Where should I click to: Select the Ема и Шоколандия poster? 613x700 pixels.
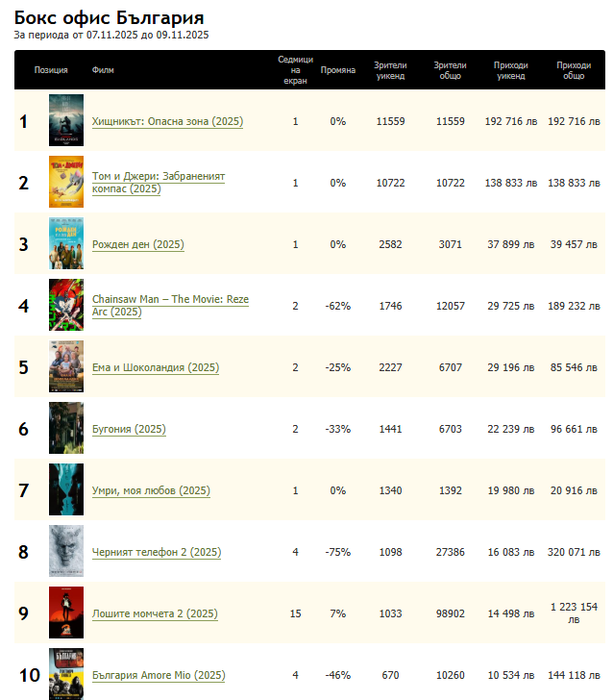65,367
